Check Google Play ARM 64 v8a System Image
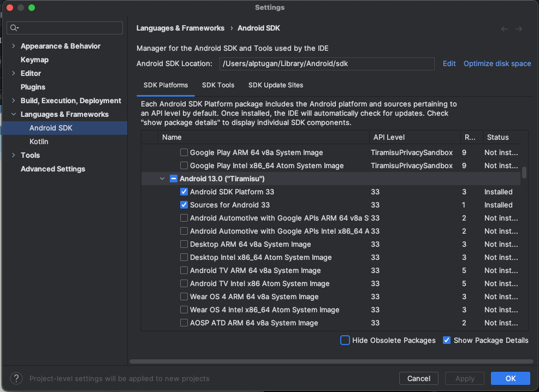539x392 pixels. (x=184, y=152)
